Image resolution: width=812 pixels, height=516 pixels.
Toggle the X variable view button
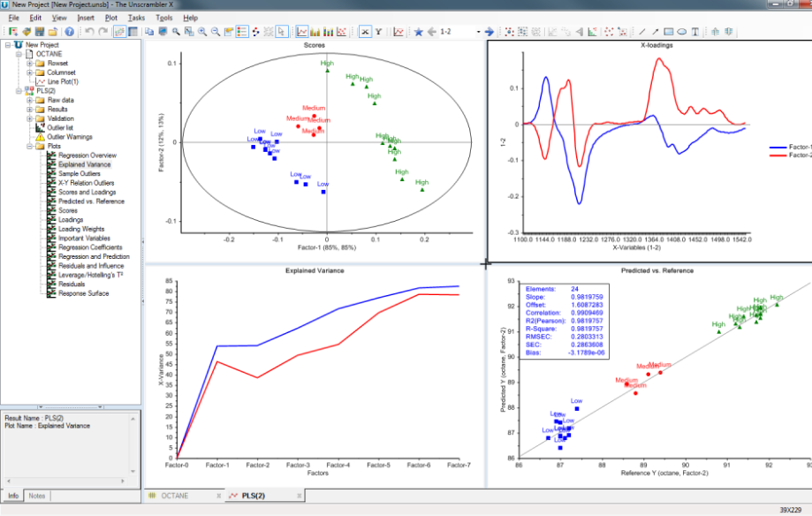[365, 32]
